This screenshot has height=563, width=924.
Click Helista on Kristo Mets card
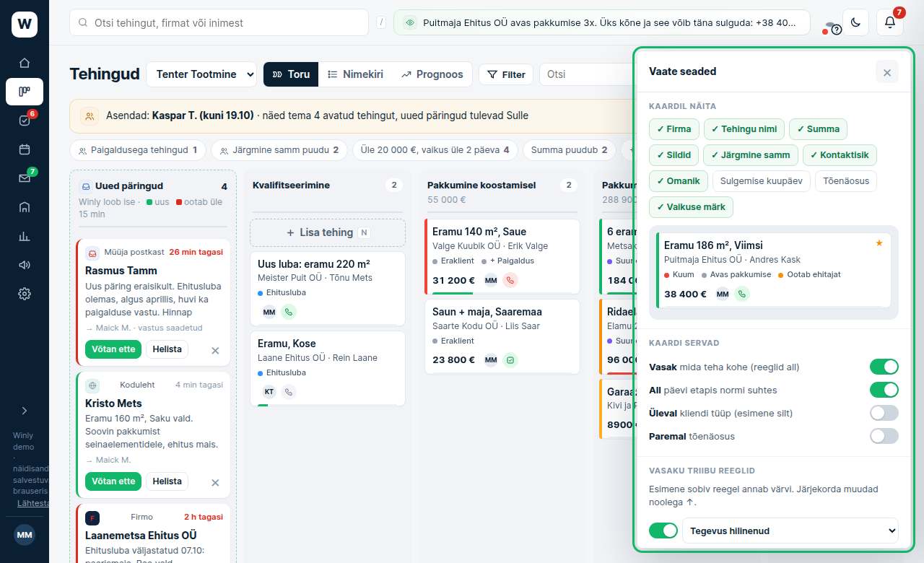click(167, 481)
